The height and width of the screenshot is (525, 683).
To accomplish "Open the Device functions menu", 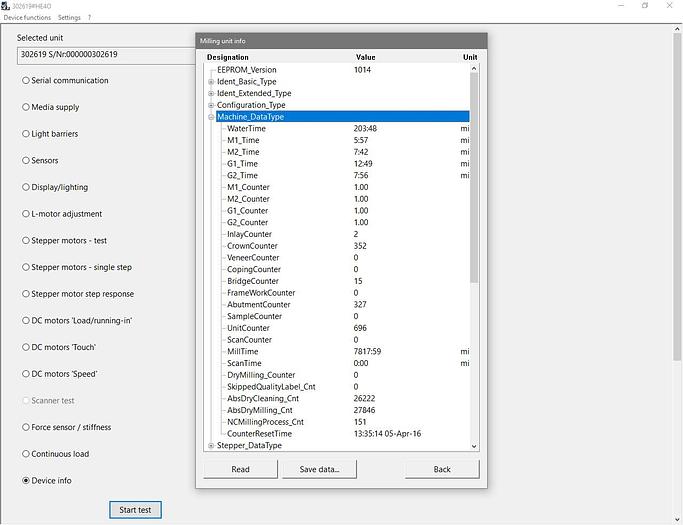I will (x=27, y=18).
